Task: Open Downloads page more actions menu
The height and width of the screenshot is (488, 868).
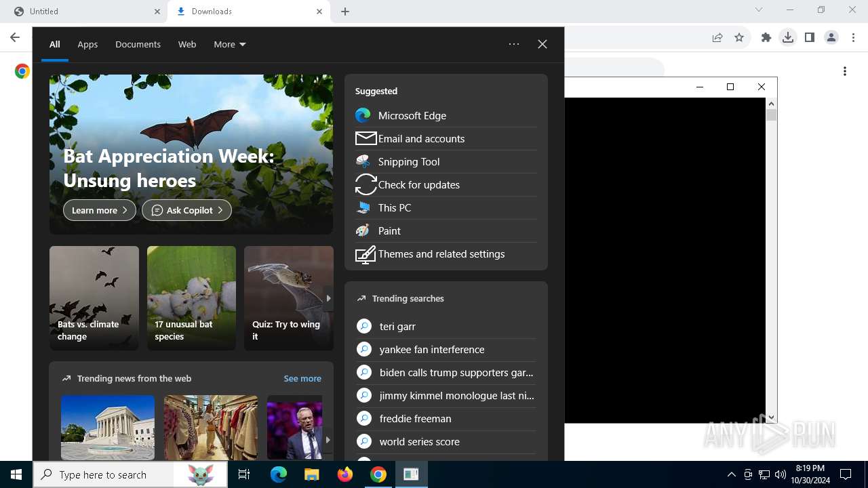Action: pos(845,71)
